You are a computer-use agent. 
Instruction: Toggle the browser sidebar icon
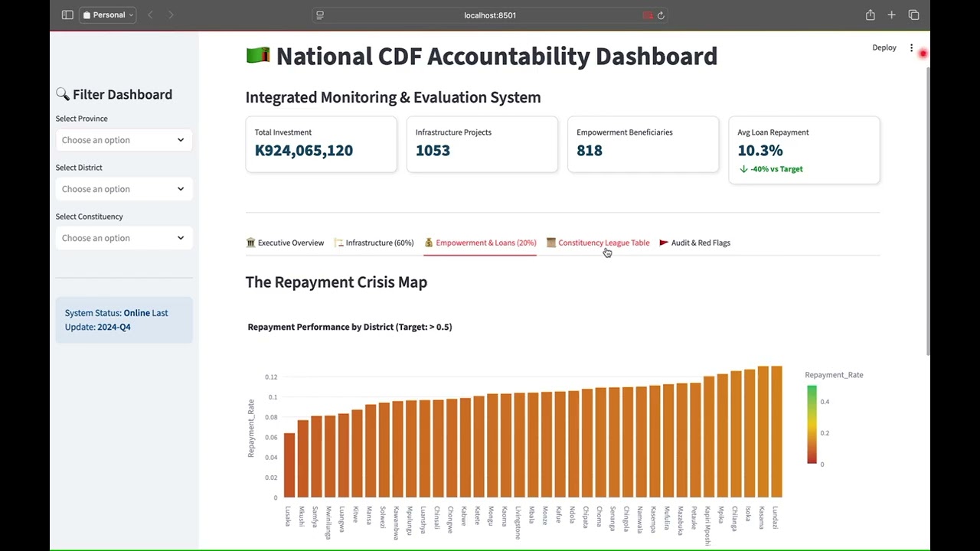pyautogui.click(x=67, y=15)
